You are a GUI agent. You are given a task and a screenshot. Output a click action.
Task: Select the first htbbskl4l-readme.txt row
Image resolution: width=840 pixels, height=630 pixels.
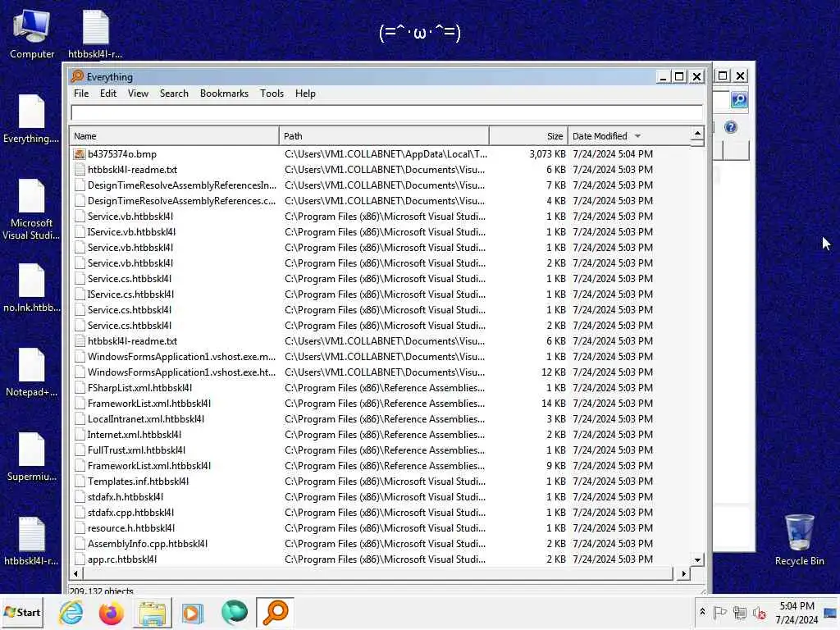point(381,170)
